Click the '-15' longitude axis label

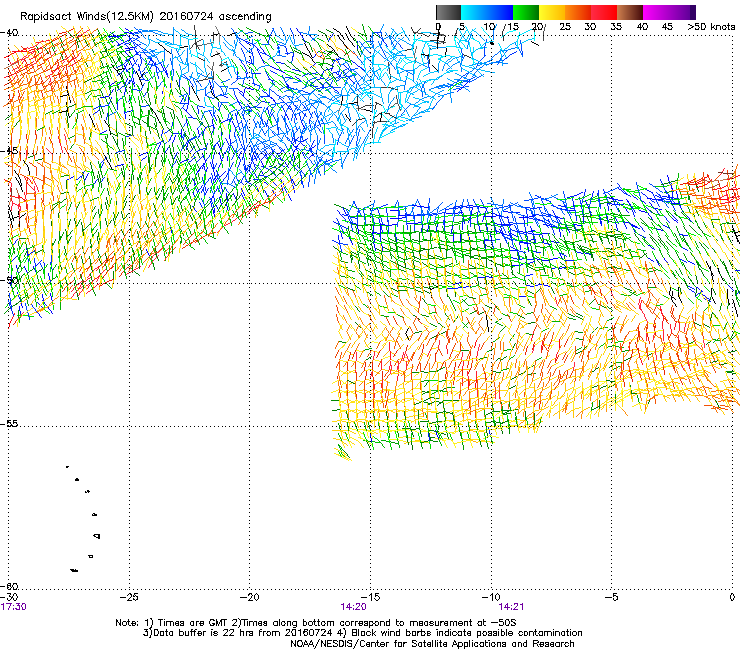tap(370, 597)
